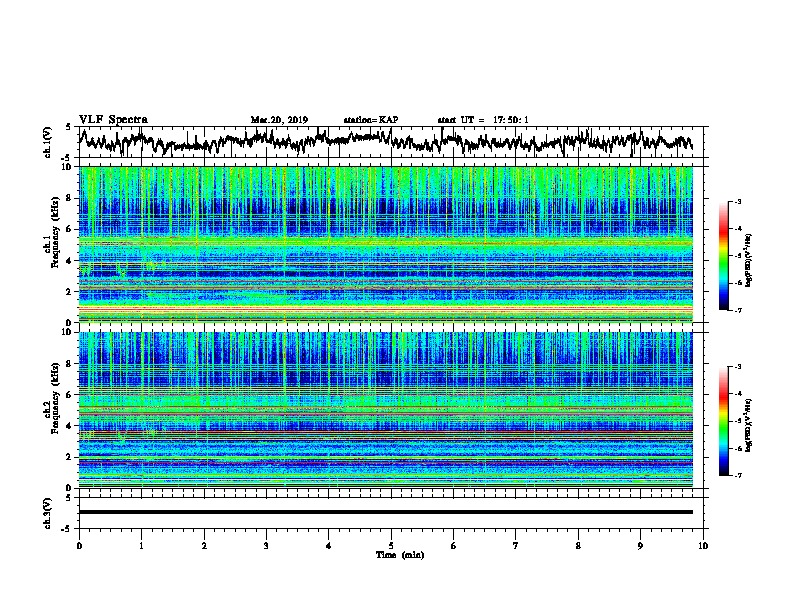Click the ch.2 colorbar log(PSD) label
The width and height of the screenshot is (792, 612).
[749, 425]
